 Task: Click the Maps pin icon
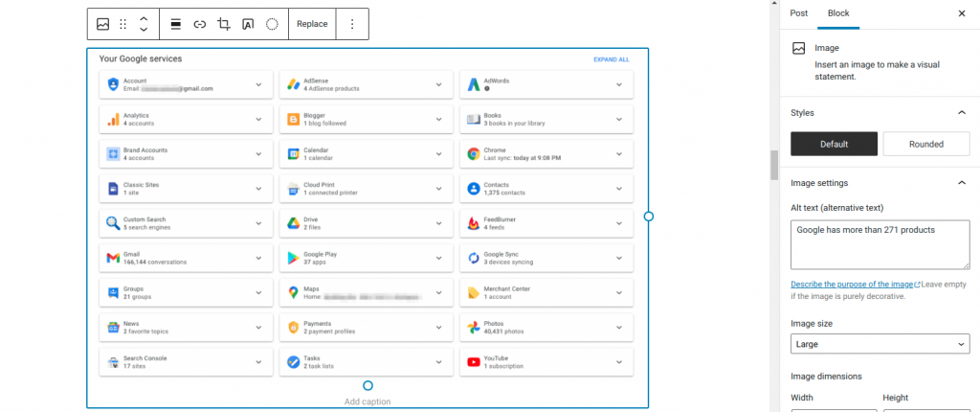coord(293,292)
